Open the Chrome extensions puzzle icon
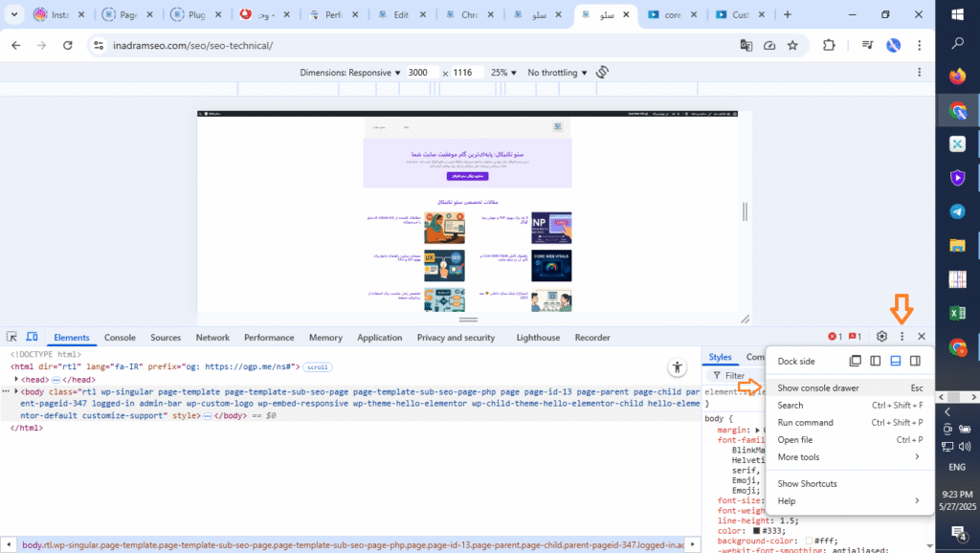This screenshot has height=553, width=980. 829,45
